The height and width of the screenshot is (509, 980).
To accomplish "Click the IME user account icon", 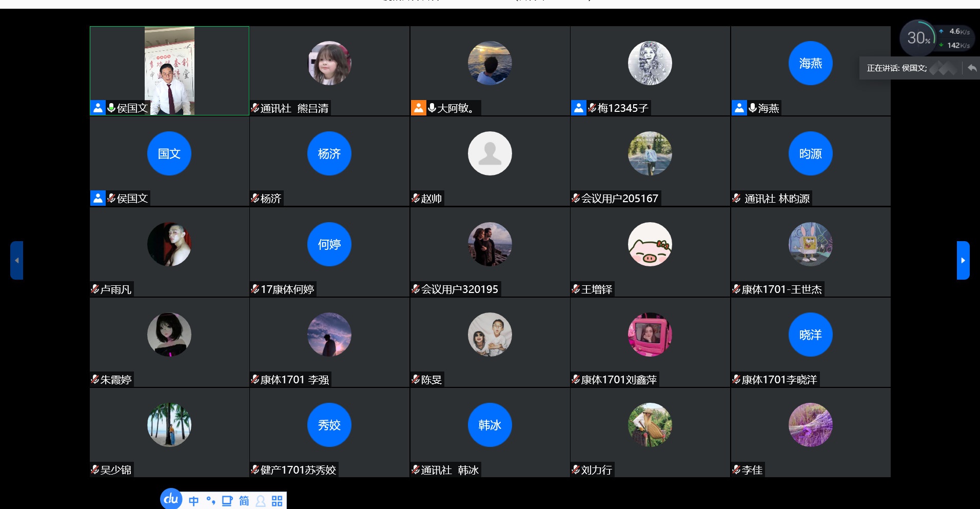I will 261,501.
